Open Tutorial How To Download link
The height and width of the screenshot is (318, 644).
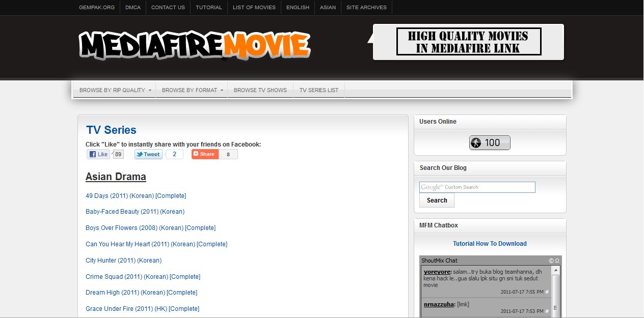coord(490,244)
